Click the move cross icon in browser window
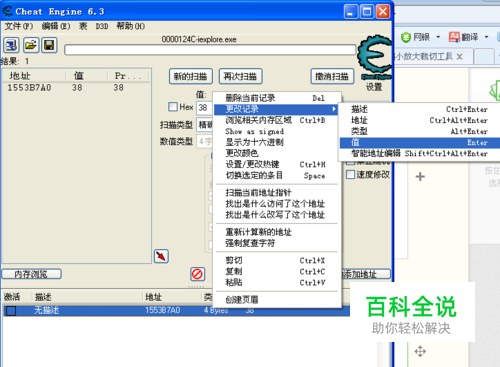 [x=420, y=351]
